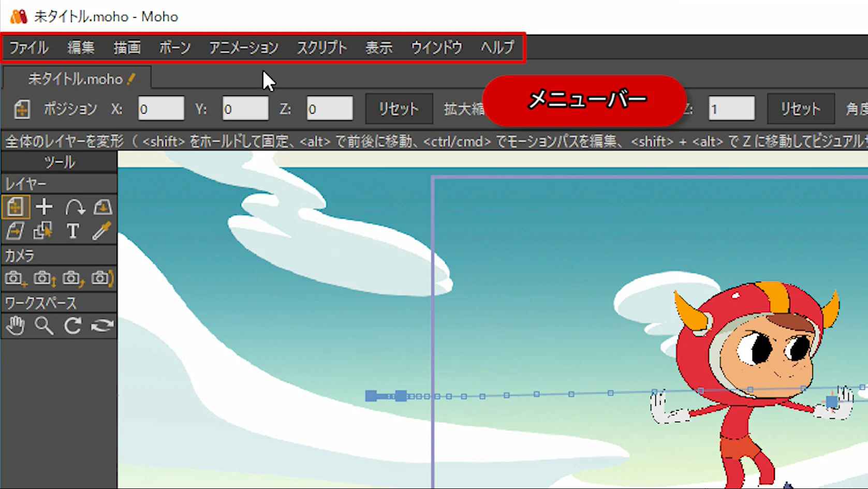868x489 pixels.
Task: Select the Set Origin crosshair tool
Action: 44,208
